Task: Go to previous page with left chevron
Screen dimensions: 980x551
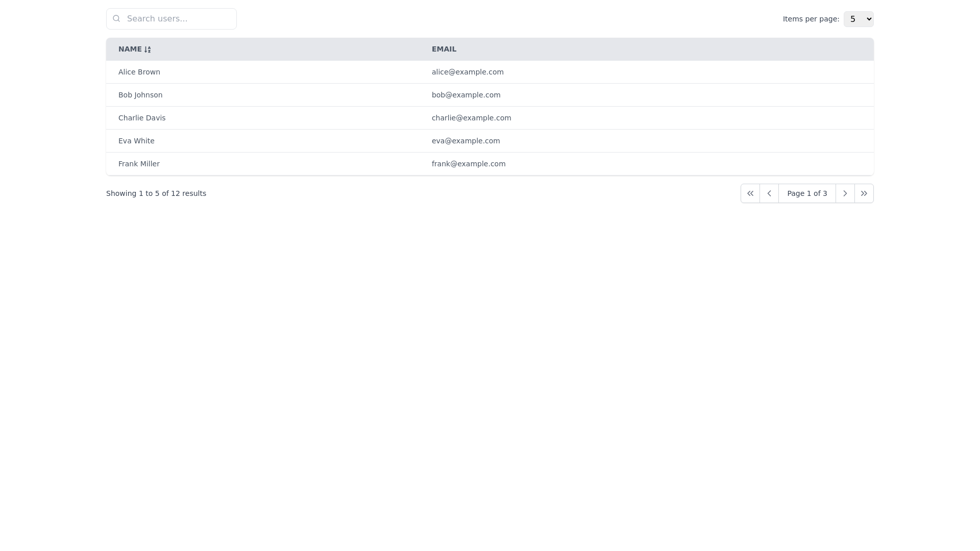Action: pyautogui.click(x=769, y=193)
